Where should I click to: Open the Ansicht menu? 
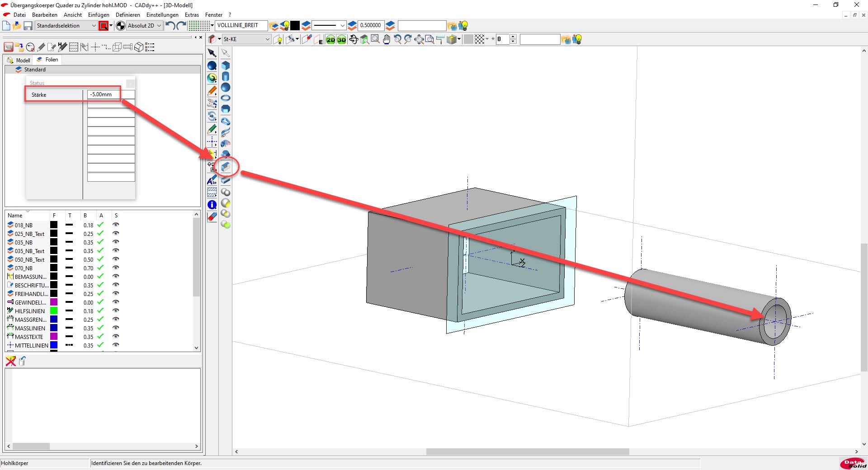(73, 15)
